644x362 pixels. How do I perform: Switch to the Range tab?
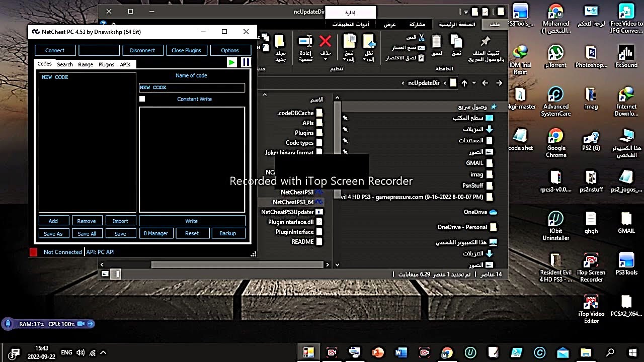(86, 64)
